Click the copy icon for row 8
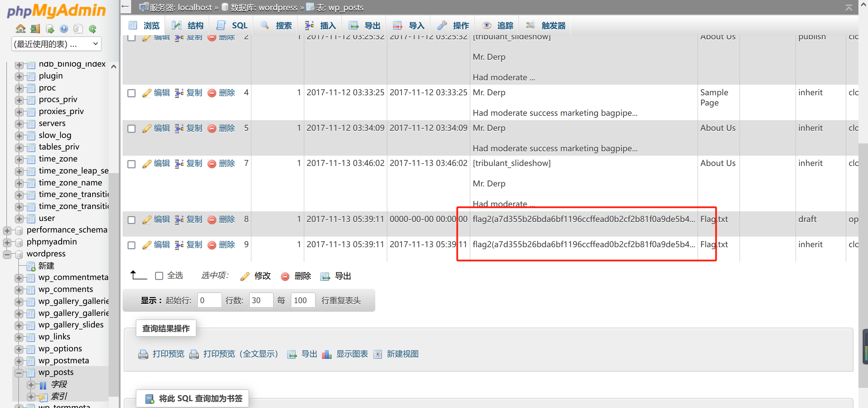 point(179,220)
